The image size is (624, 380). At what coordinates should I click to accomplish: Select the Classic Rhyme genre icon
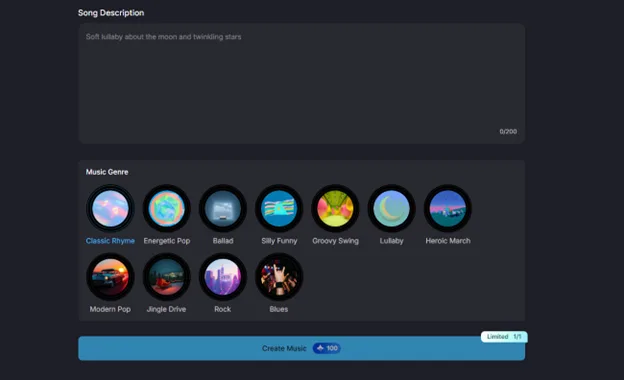pos(110,209)
